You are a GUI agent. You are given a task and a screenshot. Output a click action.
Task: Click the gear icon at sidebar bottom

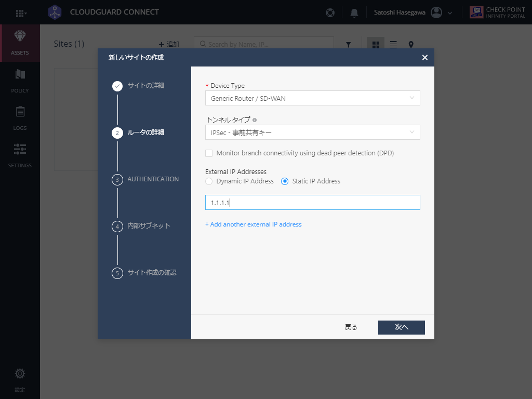[20, 374]
